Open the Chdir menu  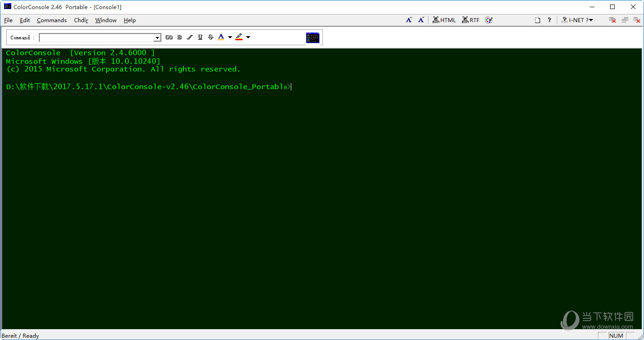click(81, 20)
